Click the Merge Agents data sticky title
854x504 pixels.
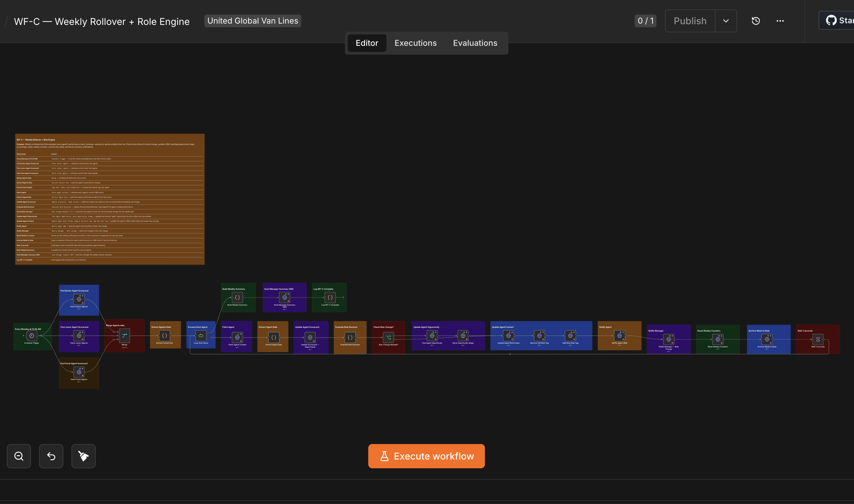pos(115,325)
